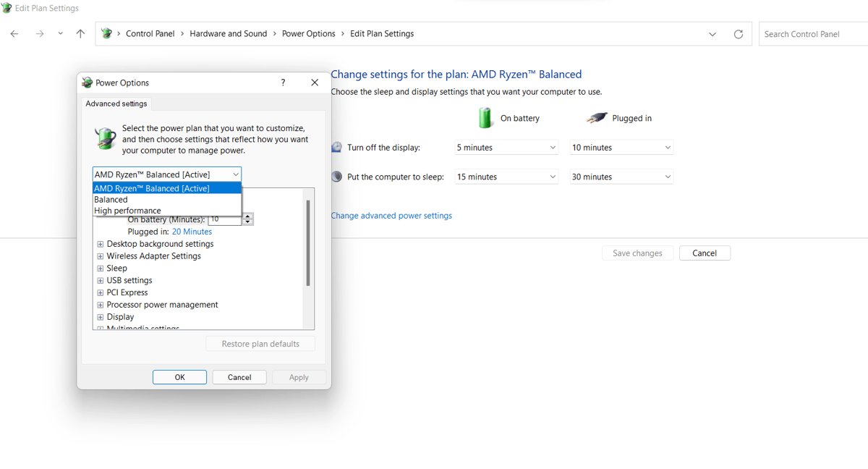
Task: Click Restore plan defaults button
Action: 260,344
